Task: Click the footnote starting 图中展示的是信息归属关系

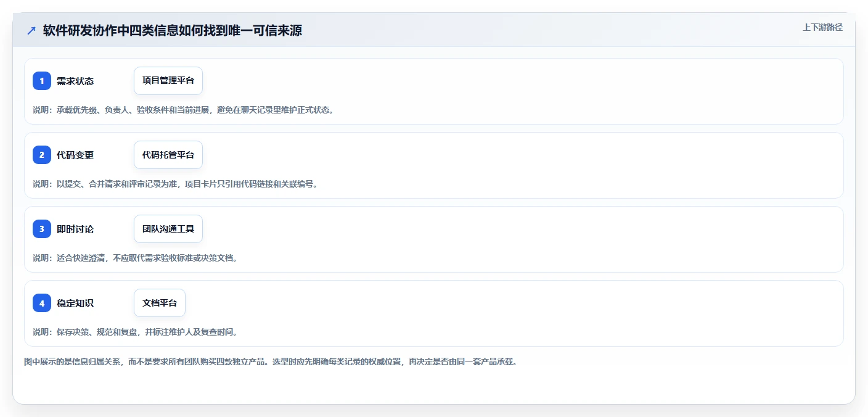Action: click(270, 361)
